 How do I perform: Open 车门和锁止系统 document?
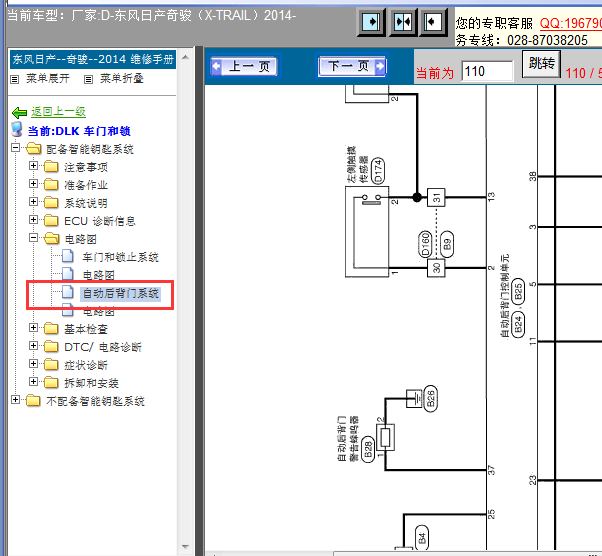click(121, 257)
